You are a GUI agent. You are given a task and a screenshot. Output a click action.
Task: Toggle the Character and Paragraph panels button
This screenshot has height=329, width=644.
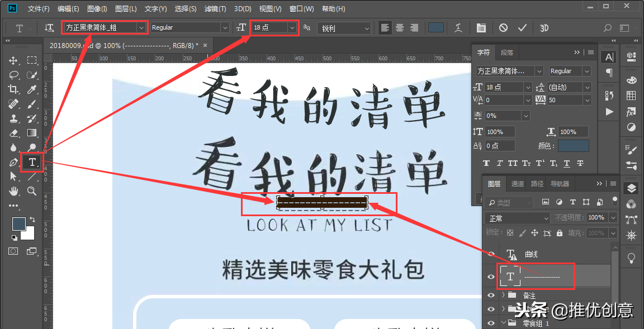pyautogui.click(x=481, y=27)
